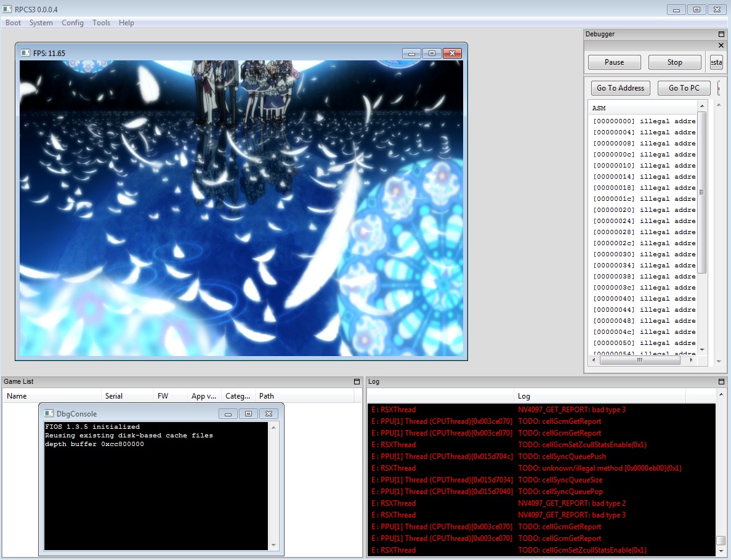Open the System menu

click(41, 22)
